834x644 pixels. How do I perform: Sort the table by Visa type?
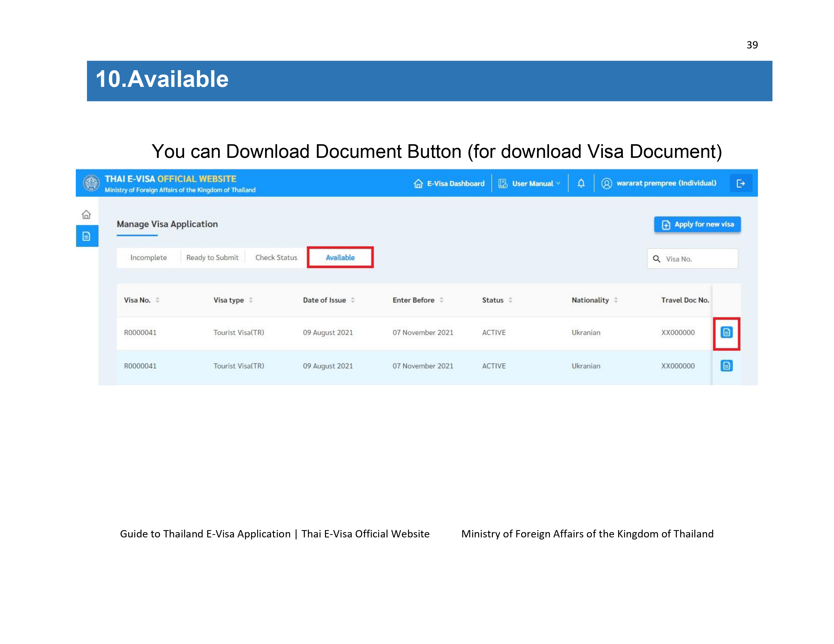250,300
